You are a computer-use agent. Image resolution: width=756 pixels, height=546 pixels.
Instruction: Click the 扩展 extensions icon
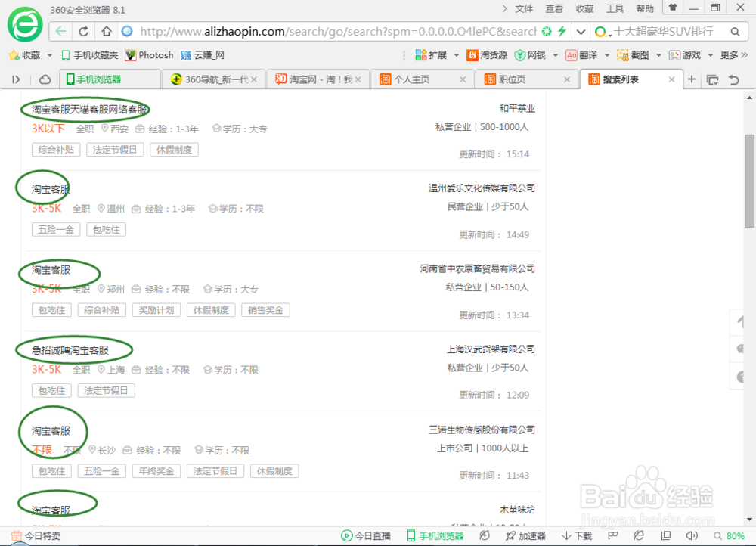431,55
